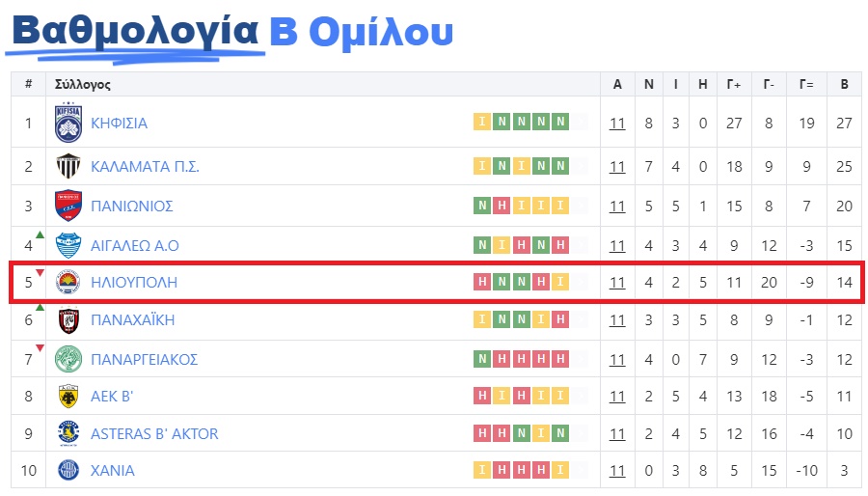Click the ASTERAS B' AKTOR team logo
The image size is (868, 496).
[68, 433]
